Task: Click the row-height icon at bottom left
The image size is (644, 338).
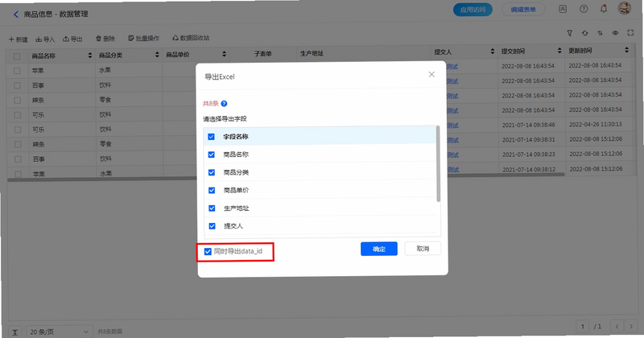Action: [x=14, y=332]
